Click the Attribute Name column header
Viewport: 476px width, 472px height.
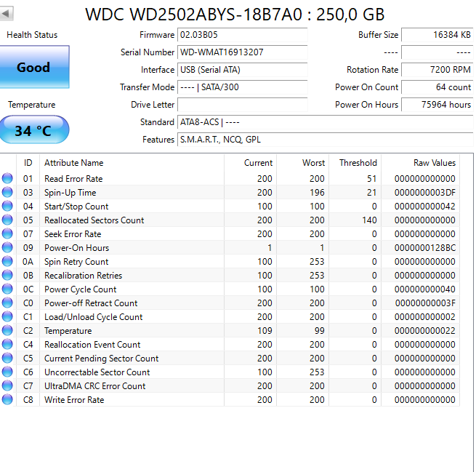[x=132, y=163]
